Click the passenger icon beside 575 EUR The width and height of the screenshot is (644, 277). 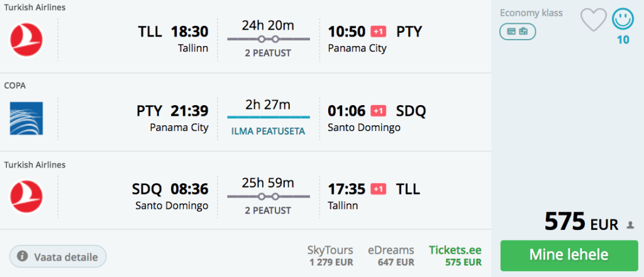click(x=631, y=225)
